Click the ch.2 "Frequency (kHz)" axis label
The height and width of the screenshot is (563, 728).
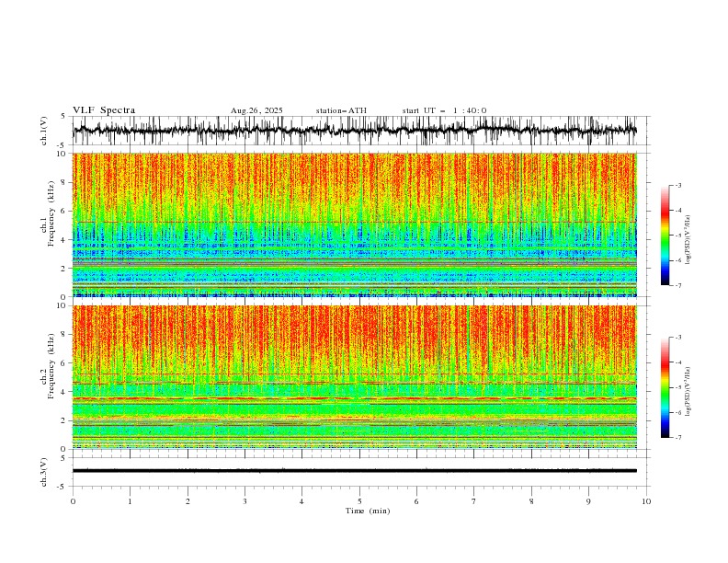51,365
